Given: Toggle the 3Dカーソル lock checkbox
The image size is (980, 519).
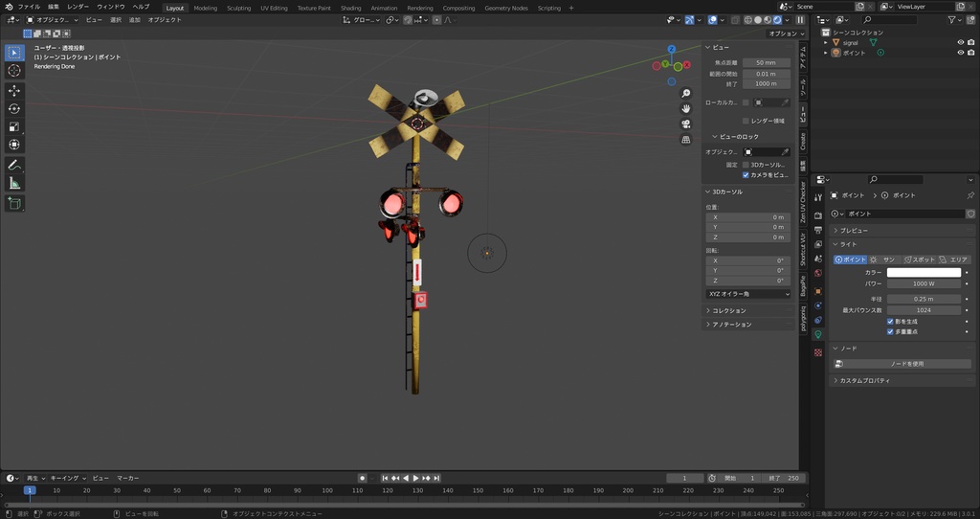Looking at the screenshot, I should pyautogui.click(x=746, y=165).
